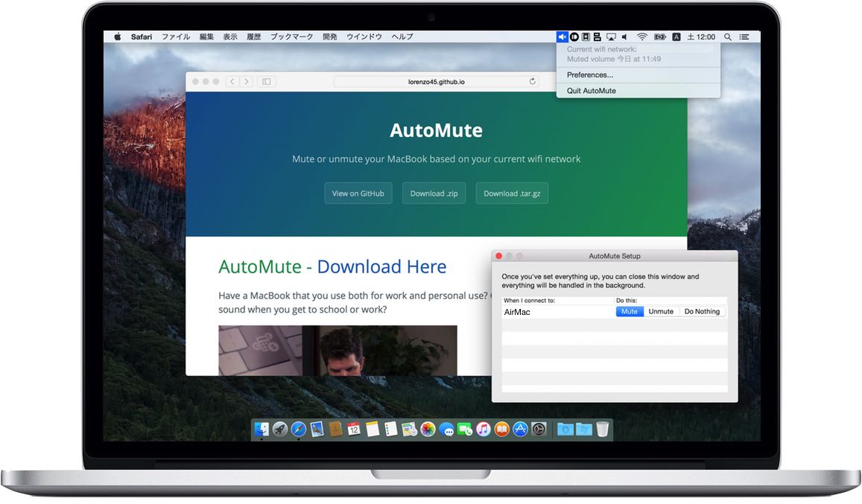Image resolution: width=862 pixels, height=504 pixels.
Task: Reload the page in Safari
Action: point(532,81)
